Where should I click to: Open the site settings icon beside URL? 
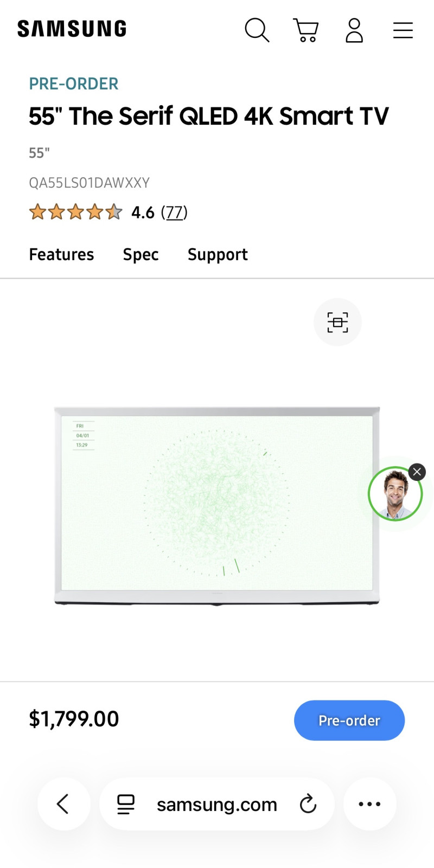click(x=126, y=804)
